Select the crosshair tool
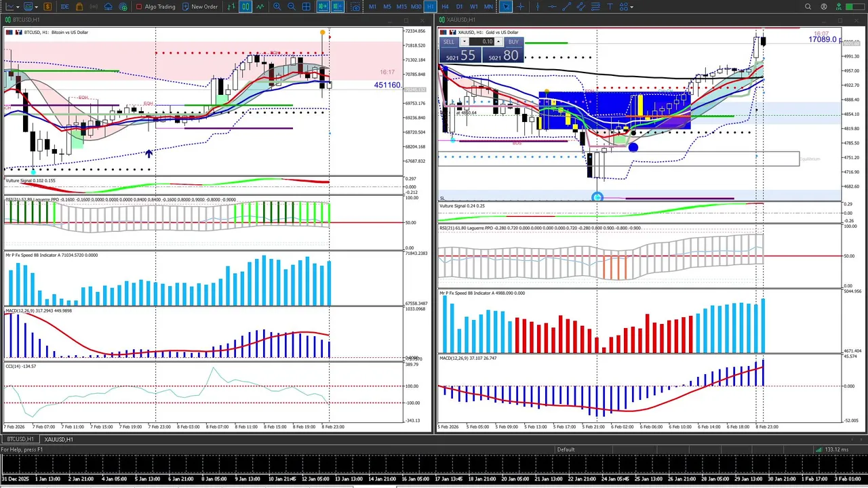This screenshot has width=868, height=488. pos(521,7)
